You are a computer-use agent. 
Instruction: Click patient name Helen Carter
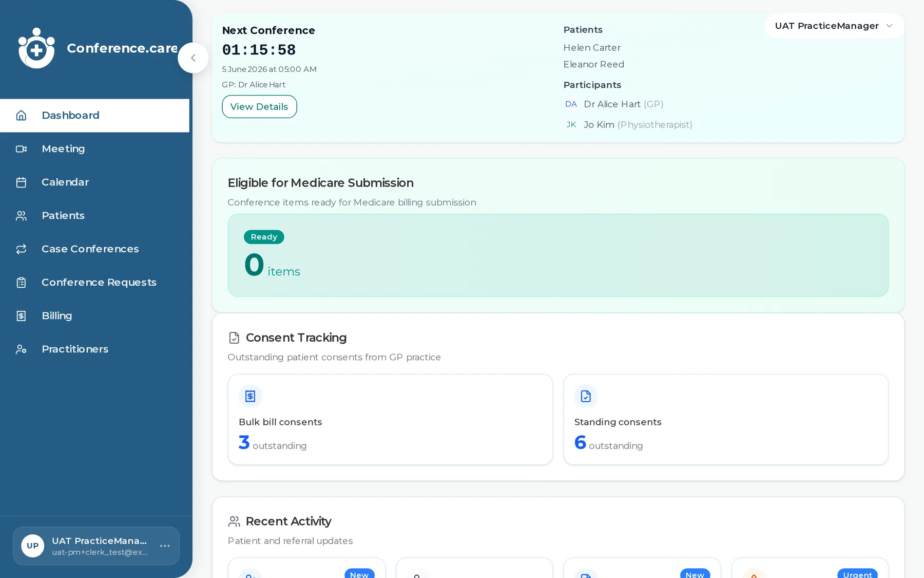[x=592, y=48]
